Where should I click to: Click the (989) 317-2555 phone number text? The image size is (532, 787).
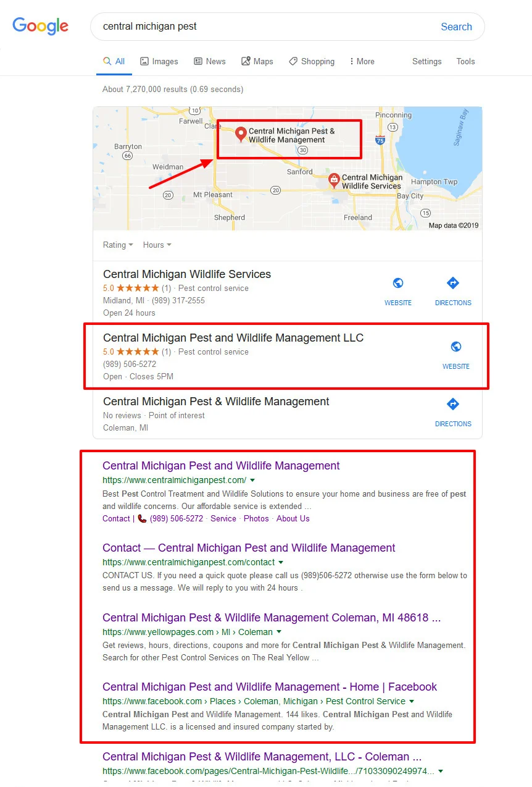click(178, 301)
